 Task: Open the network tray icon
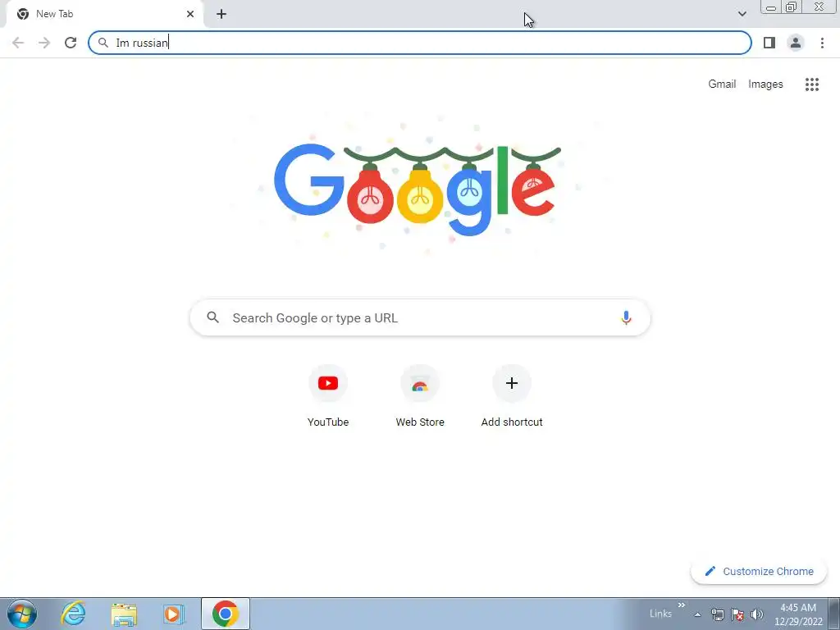point(717,614)
